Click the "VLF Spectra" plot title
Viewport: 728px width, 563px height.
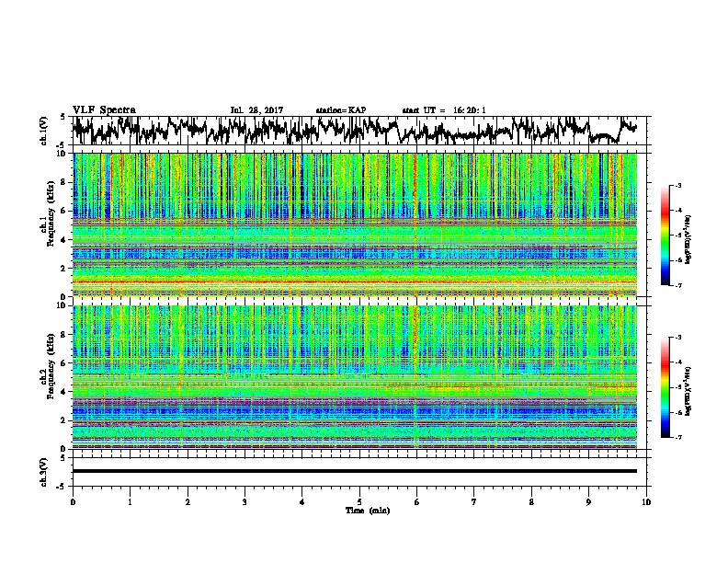coord(104,110)
